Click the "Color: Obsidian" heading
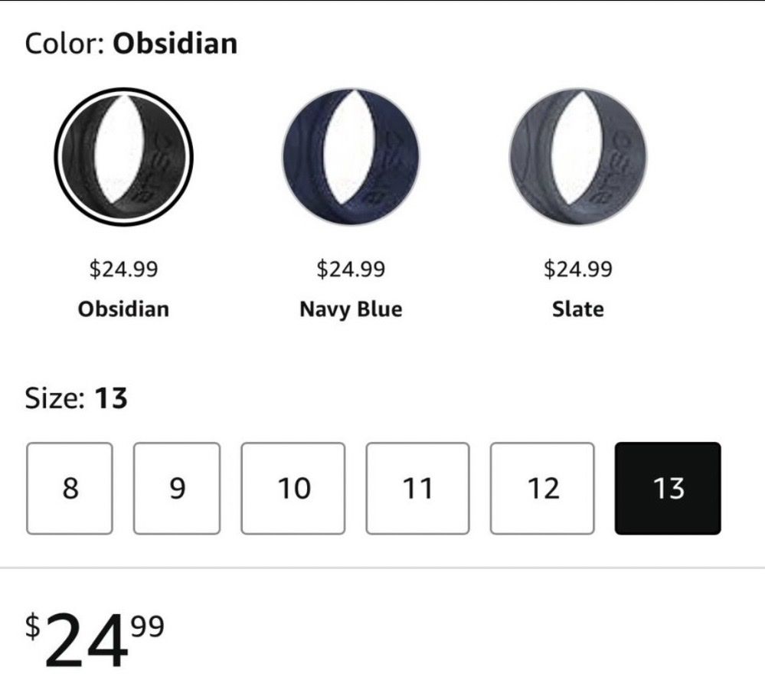 click(x=131, y=44)
